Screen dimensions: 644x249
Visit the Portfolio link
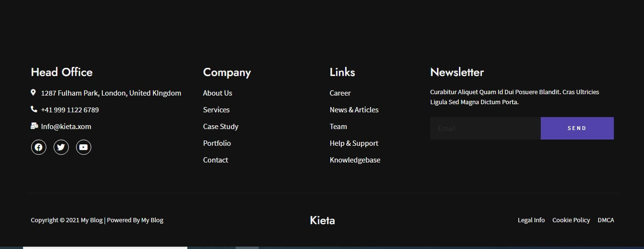pyautogui.click(x=217, y=143)
